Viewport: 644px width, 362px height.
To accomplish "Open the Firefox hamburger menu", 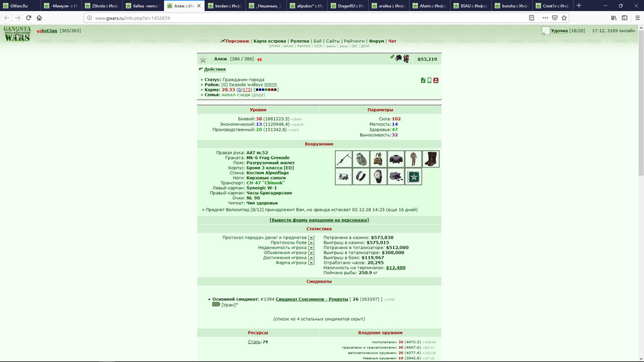I will click(638, 17).
